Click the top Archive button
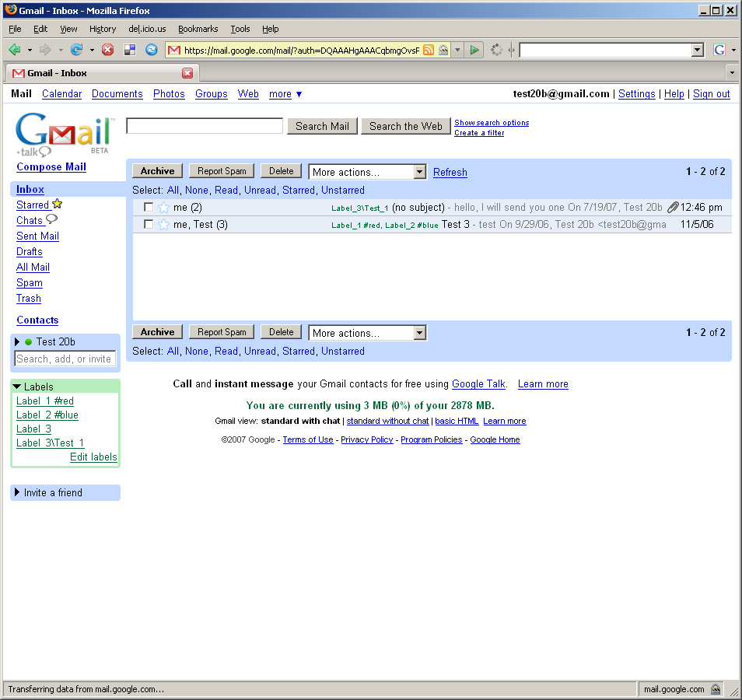Viewport: 742px width, 700px height. pyautogui.click(x=158, y=171)
